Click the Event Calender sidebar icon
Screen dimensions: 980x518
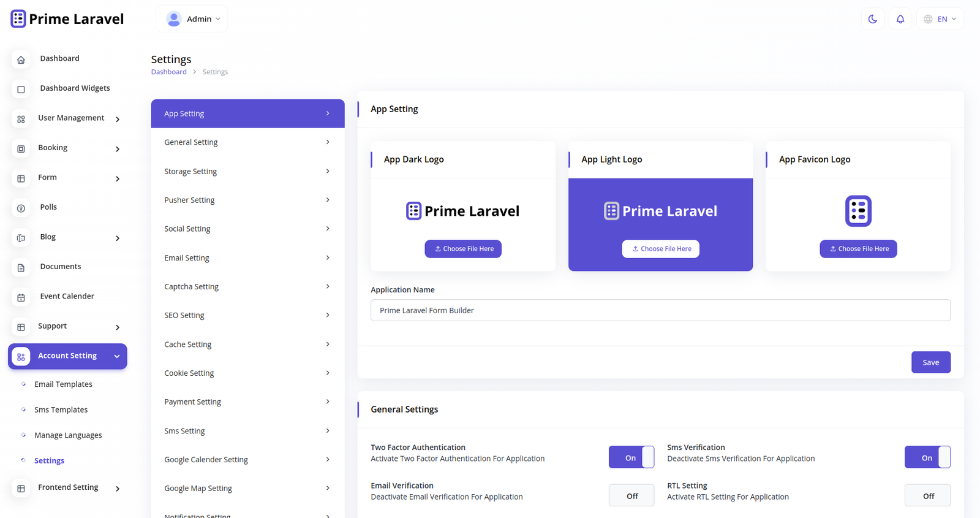click(21, 297)
